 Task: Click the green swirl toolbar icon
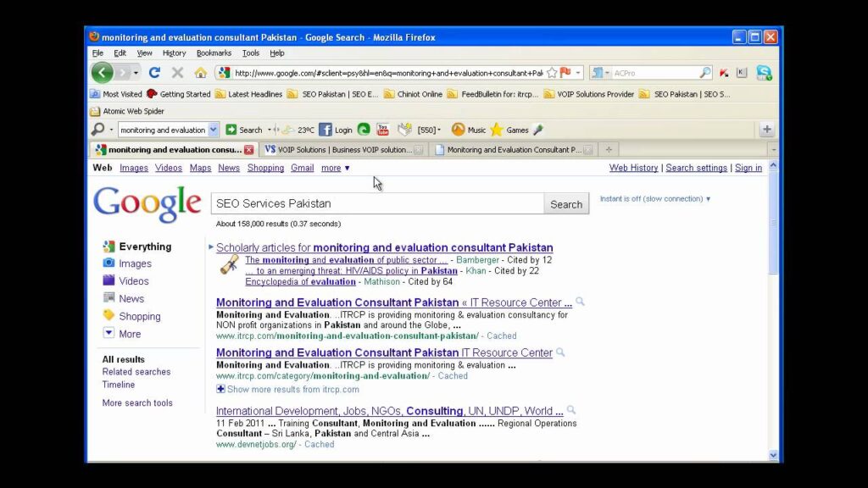point(364,130)
